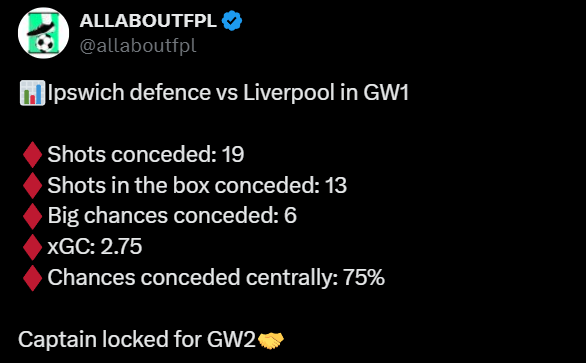This screenshot has width=586, height=363.
Task: Open the @allaboutfpl handle link
Action: click(x=138, y=46)
